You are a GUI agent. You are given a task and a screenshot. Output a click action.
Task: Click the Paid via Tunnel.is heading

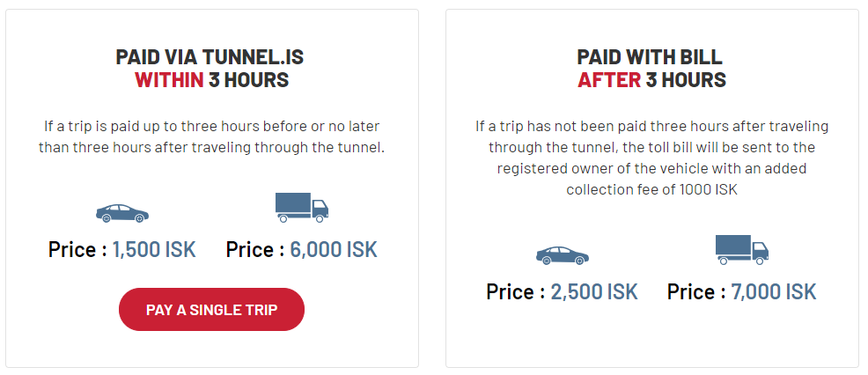click(211, 57)
